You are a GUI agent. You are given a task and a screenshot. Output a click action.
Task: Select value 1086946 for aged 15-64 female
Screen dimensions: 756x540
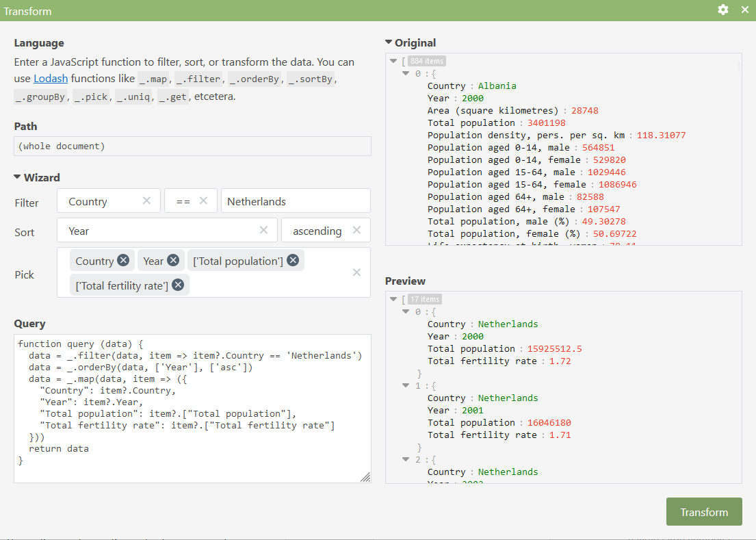pos(618,184)
